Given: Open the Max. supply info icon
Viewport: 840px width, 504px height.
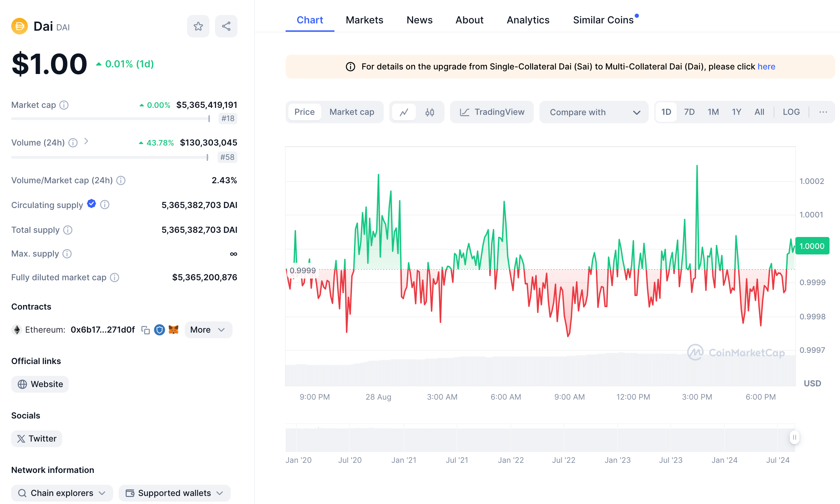Looking at the screenshot, I should (67, 254).
